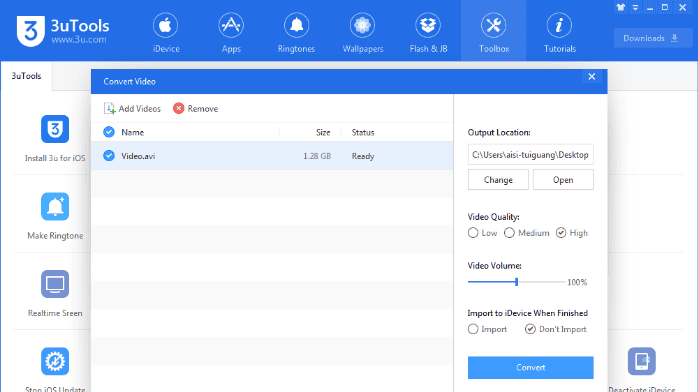Open Install 3u for iOS tool
Screen dimensions: 698x392
pos(55,139)
